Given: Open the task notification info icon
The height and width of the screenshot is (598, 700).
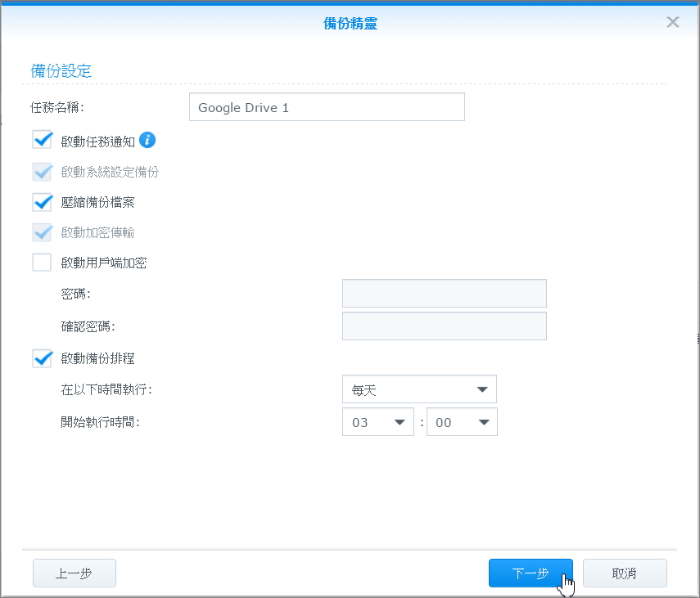Looking at the screenshot, I should [147, 141].
